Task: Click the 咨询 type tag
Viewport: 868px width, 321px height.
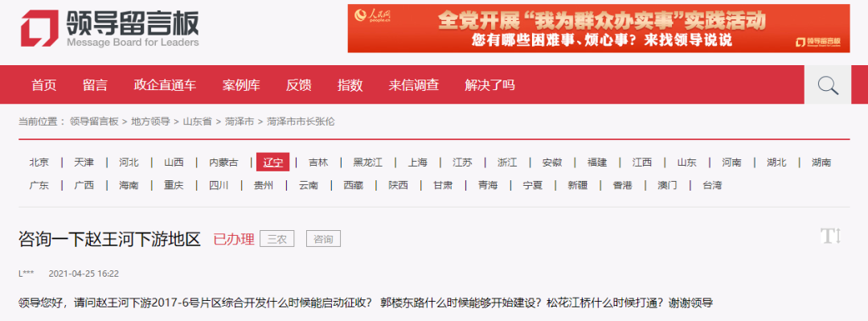Action: pos(323,239)
